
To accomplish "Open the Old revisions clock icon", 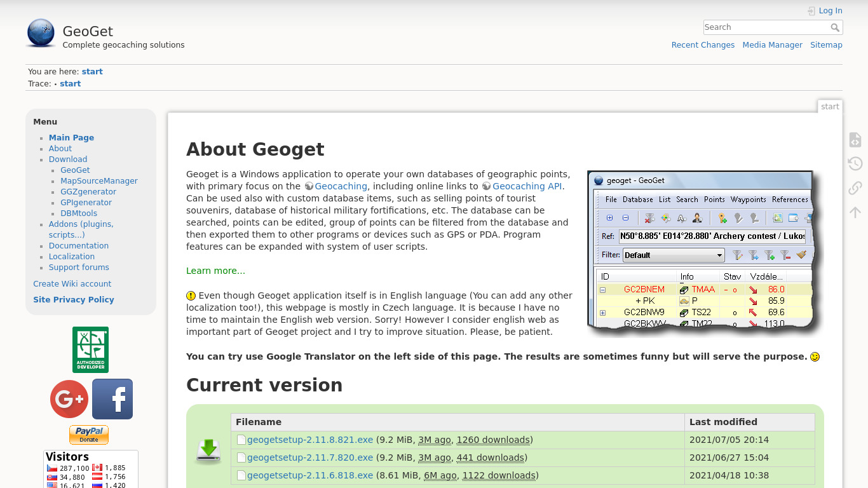I will click(855, 164).
